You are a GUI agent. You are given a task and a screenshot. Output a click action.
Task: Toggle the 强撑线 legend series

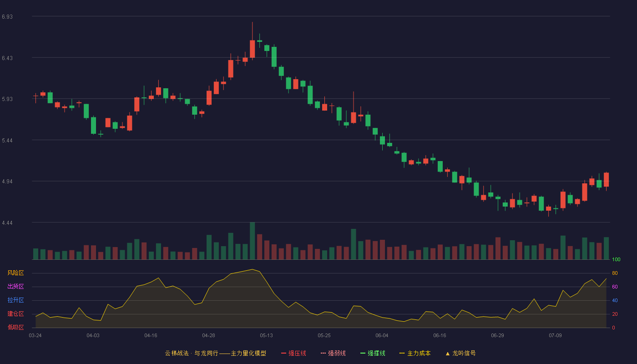[373, 353]
